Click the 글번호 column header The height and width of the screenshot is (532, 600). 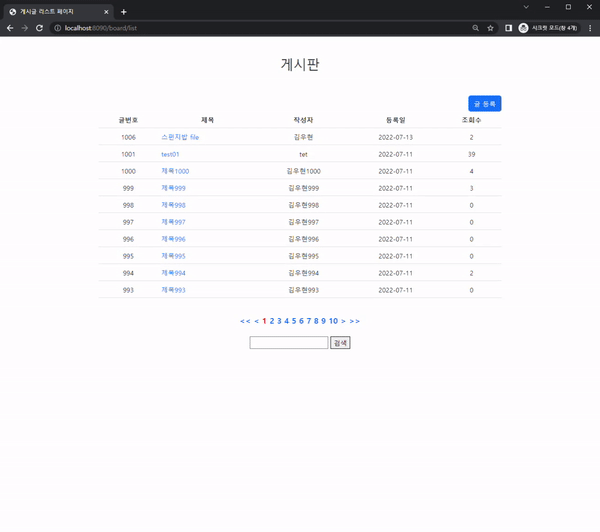(128, 120)
